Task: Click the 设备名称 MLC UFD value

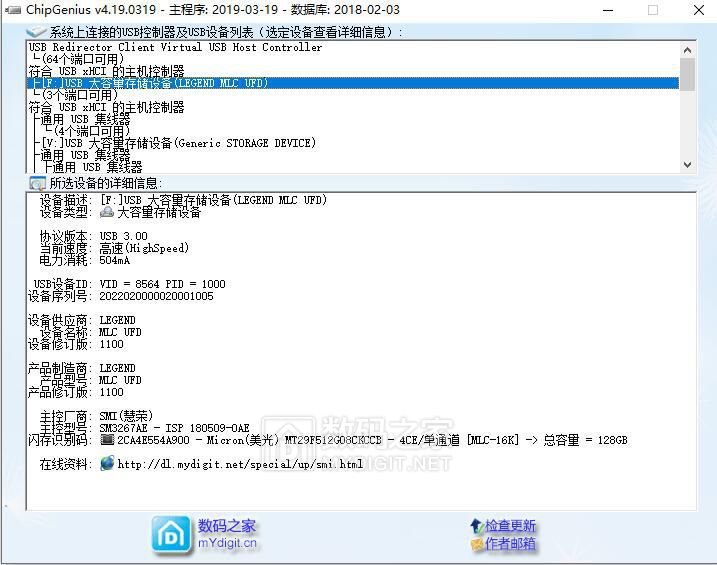Action: click(120, 332)
